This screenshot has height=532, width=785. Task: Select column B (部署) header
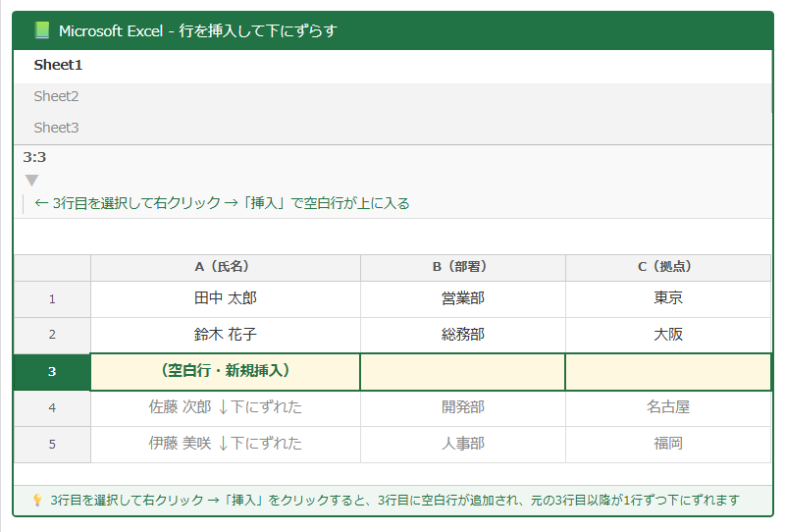coord(462,267)
